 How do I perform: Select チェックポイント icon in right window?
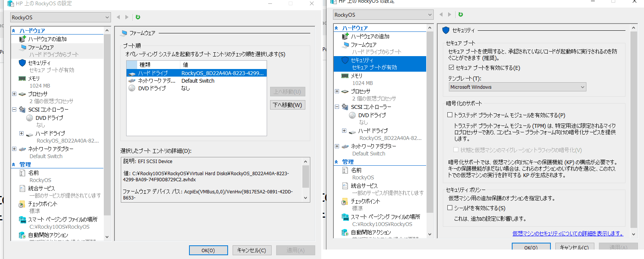coord(345,201)
